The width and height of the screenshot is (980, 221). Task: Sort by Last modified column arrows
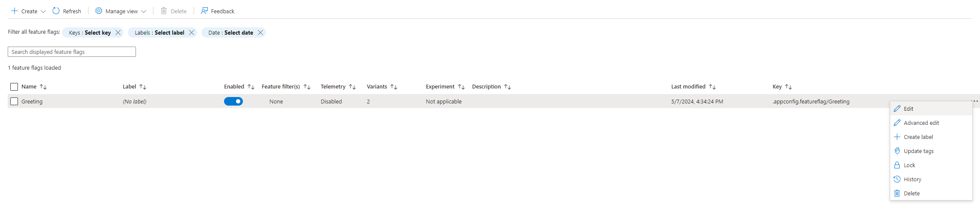tap(712, 87)
